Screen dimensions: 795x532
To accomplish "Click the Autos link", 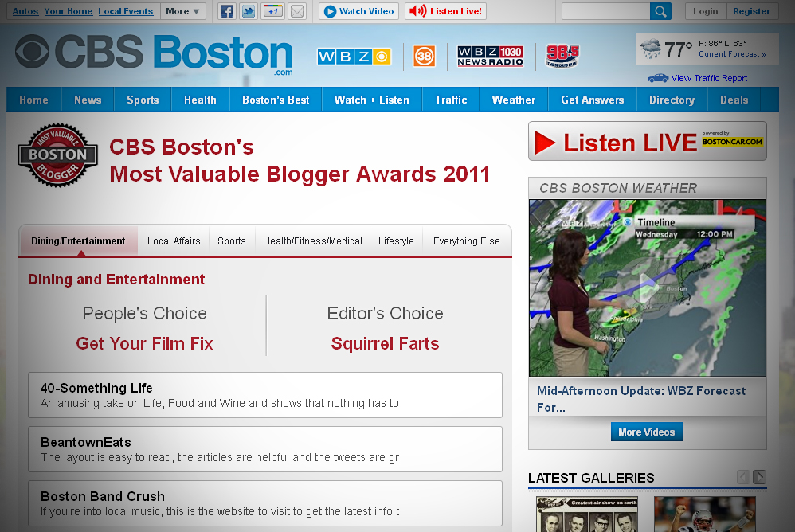I will click(x=25, y=11).
